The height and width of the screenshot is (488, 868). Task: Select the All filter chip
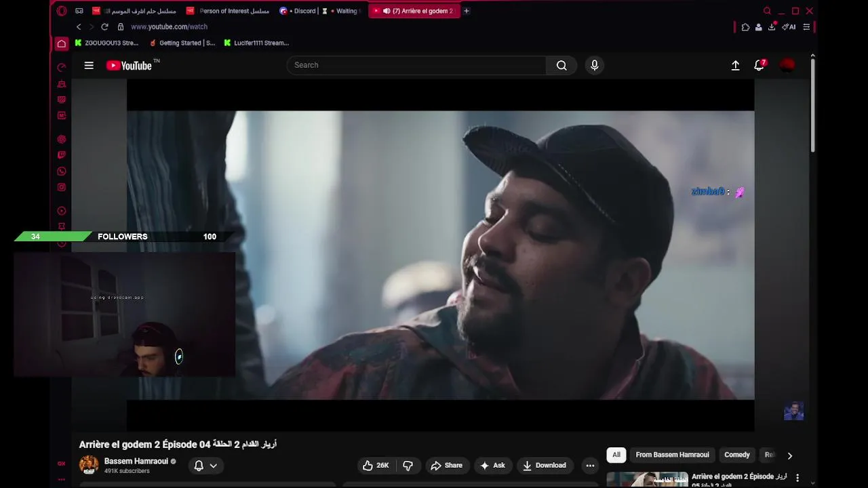616,455
